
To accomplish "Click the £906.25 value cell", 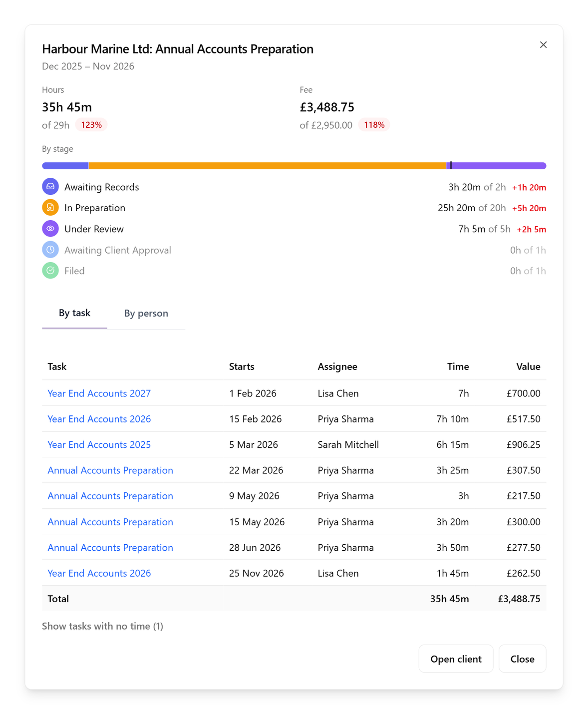I will point(523,445).
